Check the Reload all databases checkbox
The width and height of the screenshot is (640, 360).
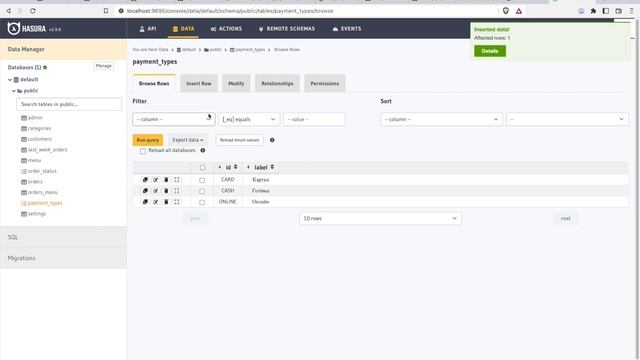(143, 151)
